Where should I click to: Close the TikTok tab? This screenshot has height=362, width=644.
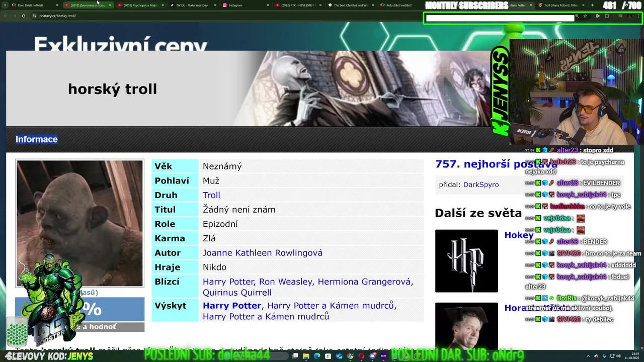(215, 5)
